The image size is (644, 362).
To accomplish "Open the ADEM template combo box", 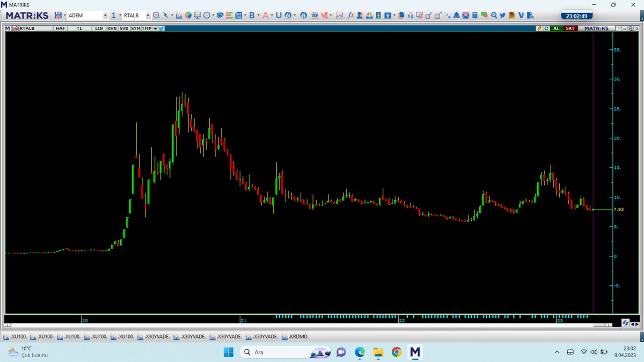I will [87, 15].
